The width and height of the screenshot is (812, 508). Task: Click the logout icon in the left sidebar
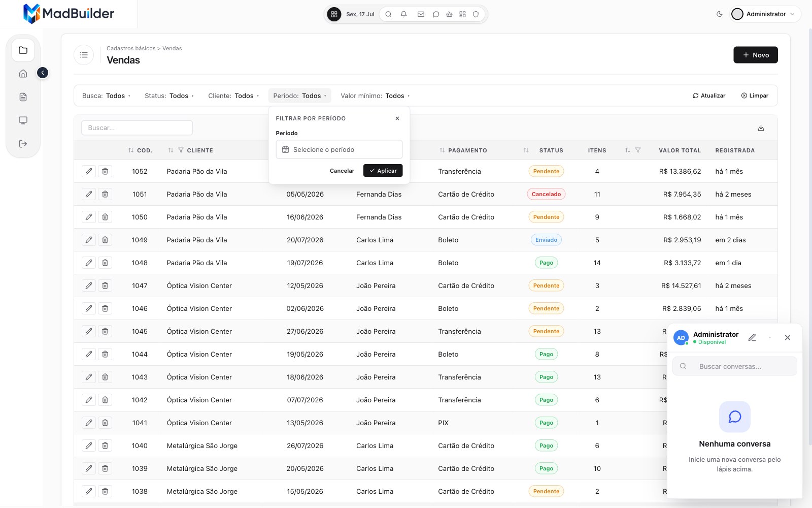pyautogui.click(x=23, y=144)
